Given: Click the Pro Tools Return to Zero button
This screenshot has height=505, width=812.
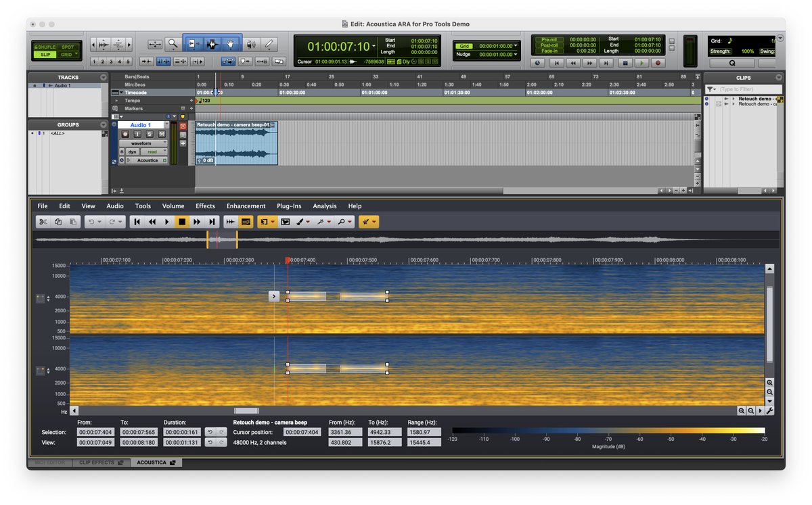Looking at the screenshot, I should (557, 62).
